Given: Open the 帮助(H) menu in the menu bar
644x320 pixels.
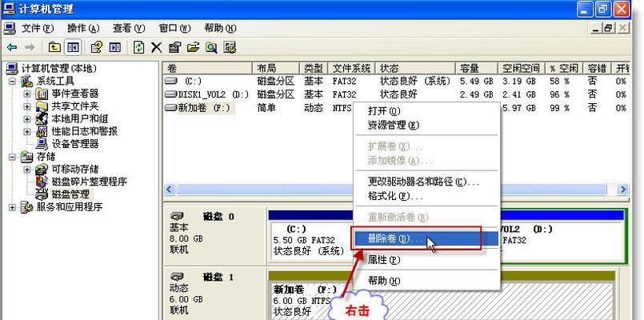Looking at the screenshot, I should point(220,28).
